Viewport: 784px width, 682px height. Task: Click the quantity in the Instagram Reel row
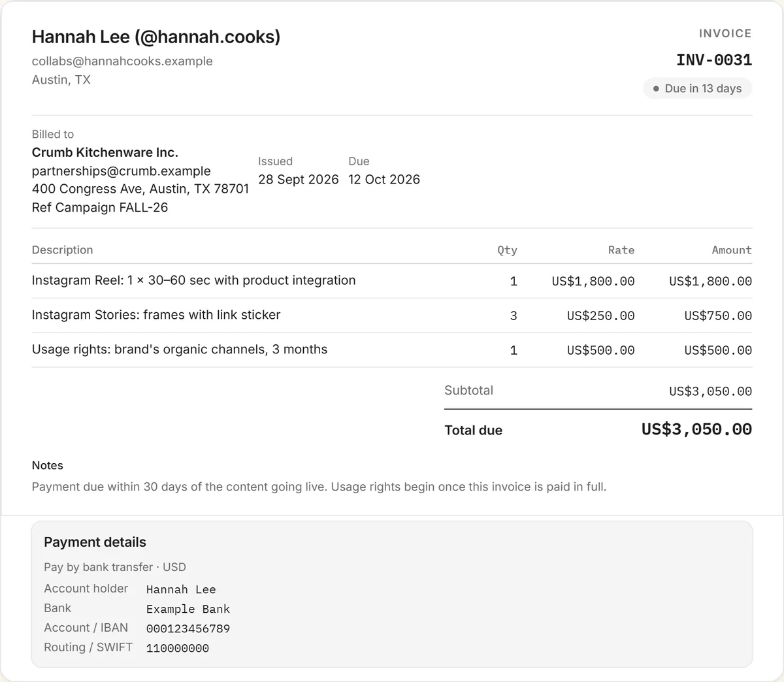pos(514,282)
